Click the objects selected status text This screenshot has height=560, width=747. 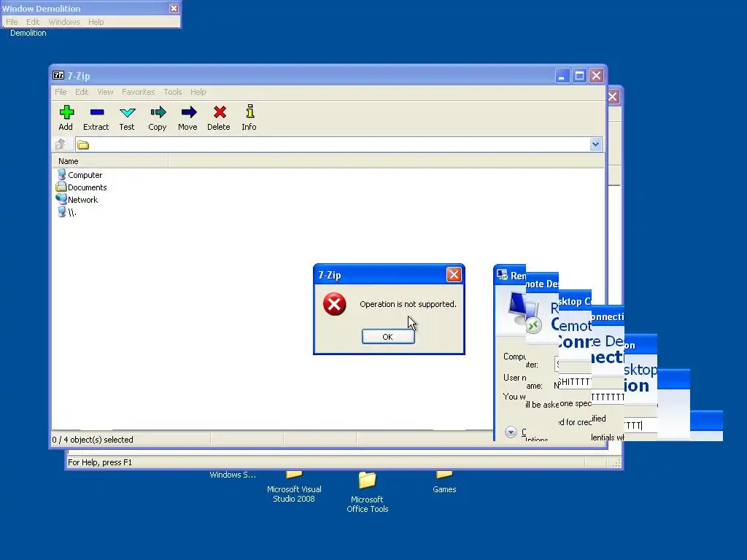coord(93,440)
